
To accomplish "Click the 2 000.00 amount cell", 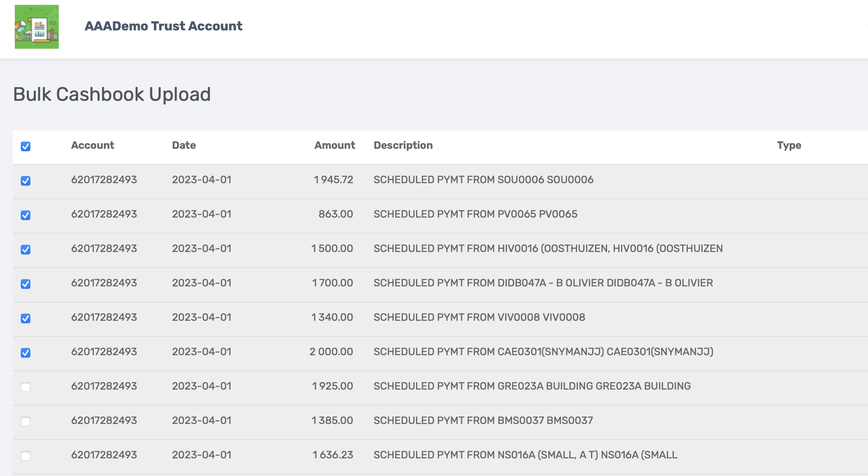I will [331, 352].
